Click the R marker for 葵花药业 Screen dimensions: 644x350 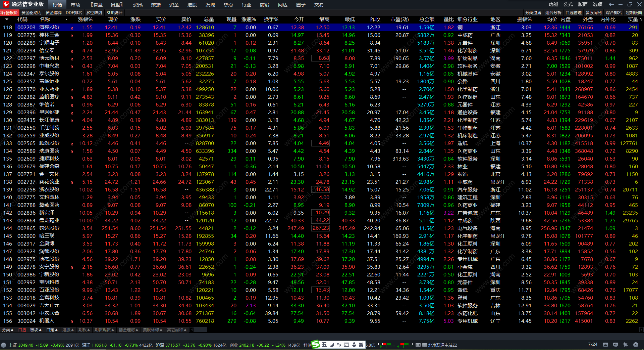point(72,183)
